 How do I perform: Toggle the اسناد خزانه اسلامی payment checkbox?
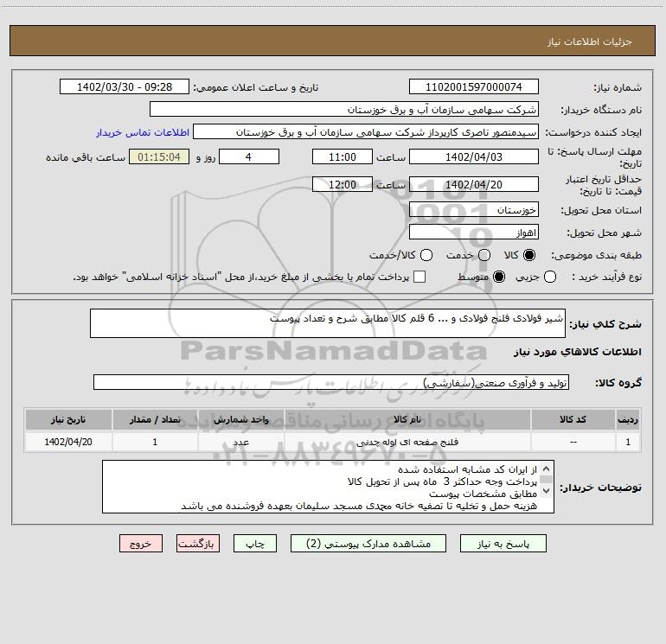(x=419, y=277)
